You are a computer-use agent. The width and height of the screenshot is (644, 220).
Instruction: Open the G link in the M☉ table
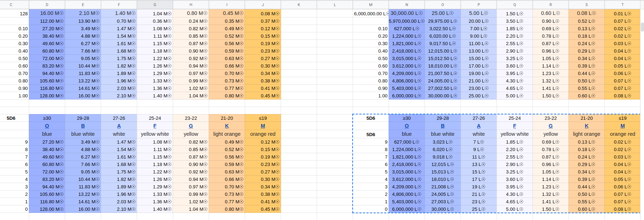point(191,126)
